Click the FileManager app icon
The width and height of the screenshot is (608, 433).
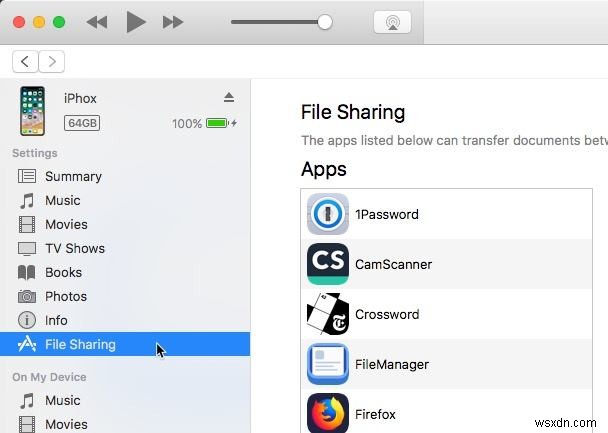click(x=328, y=364)
